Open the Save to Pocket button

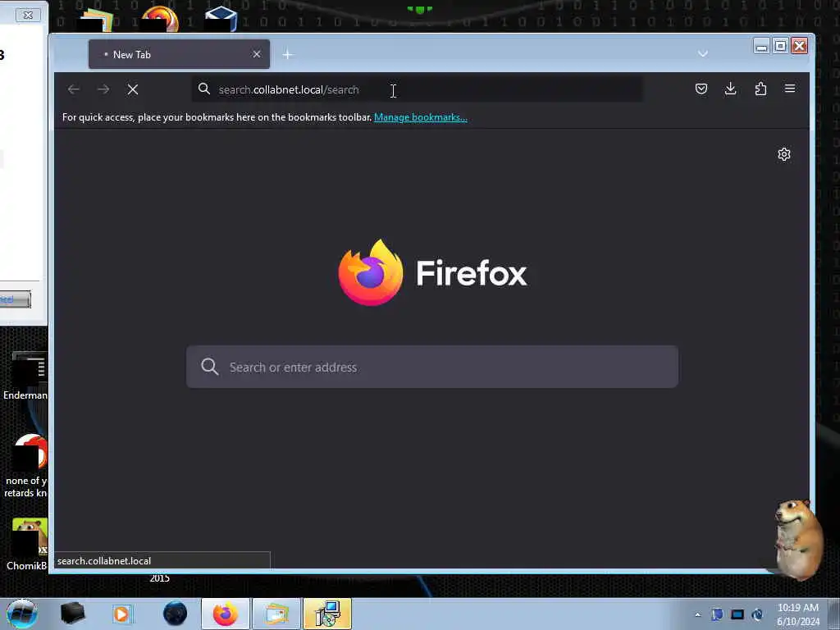click(701, 89)
